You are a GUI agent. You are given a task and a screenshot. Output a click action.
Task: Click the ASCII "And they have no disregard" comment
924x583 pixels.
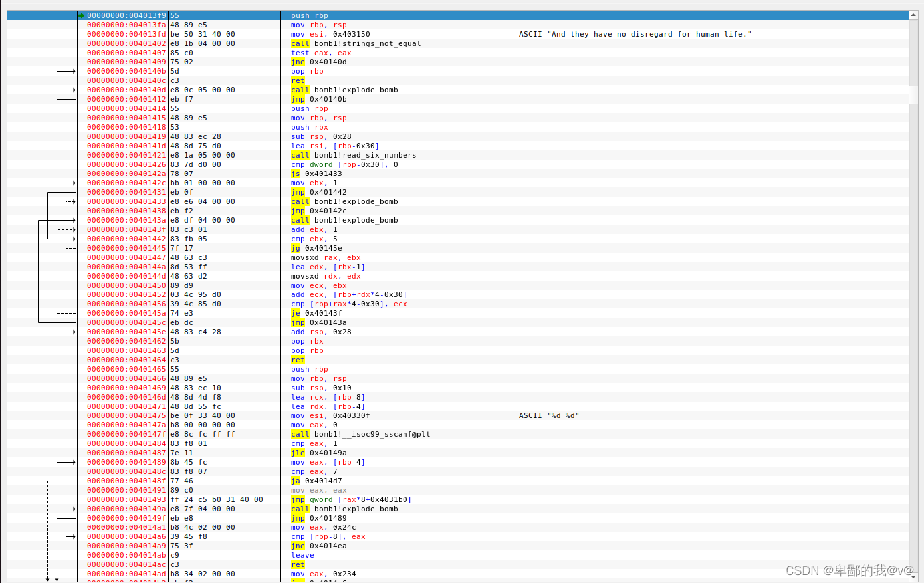coord(635,34)
